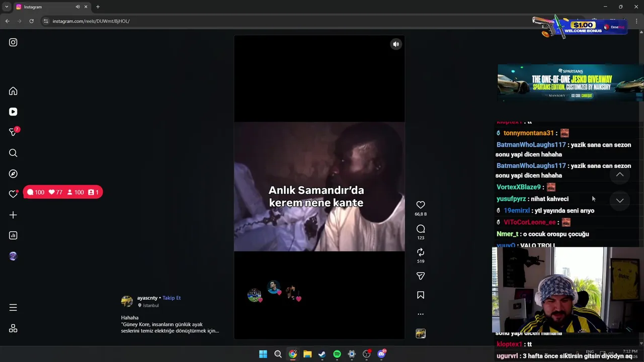Click chat username ViToCorLeone_ee
The image size is (644, 362).
529,222
